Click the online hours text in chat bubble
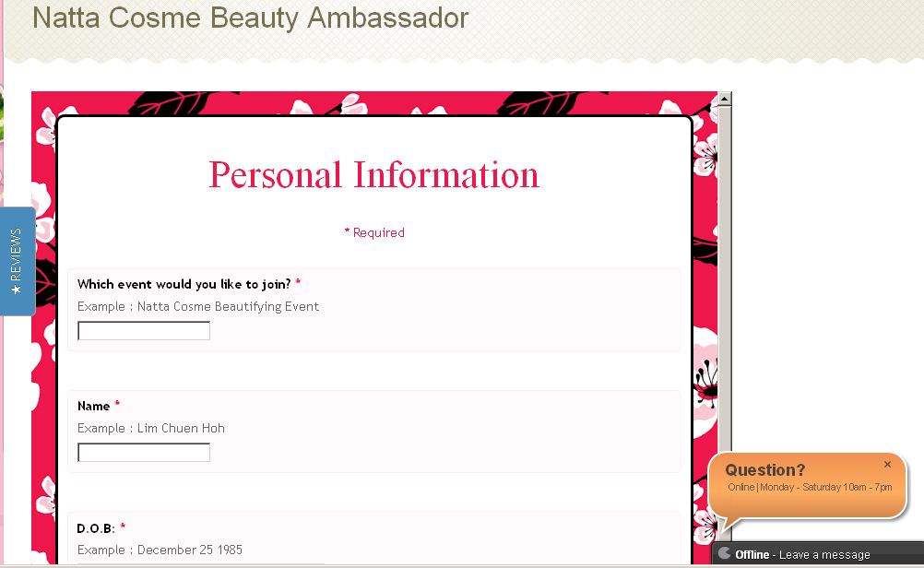Viewport: 924px width, 568px height. click(x=809, y=487)
